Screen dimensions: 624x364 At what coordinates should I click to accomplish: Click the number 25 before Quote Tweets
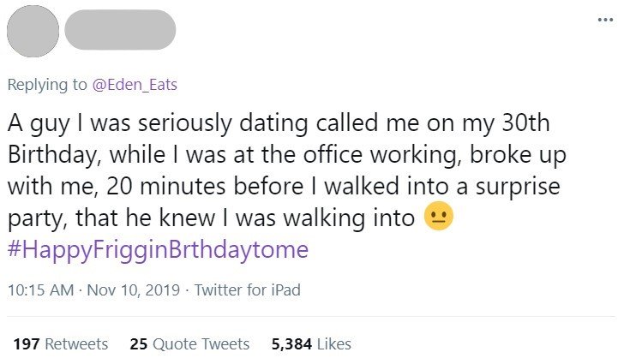coord(138,343)
